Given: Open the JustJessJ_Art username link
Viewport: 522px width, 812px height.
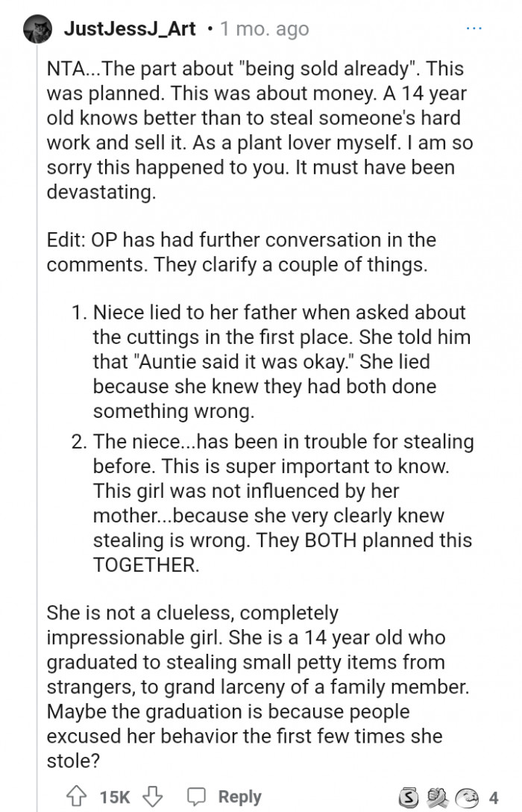Looking at the screenshot, I should click(x=130, y=29).
